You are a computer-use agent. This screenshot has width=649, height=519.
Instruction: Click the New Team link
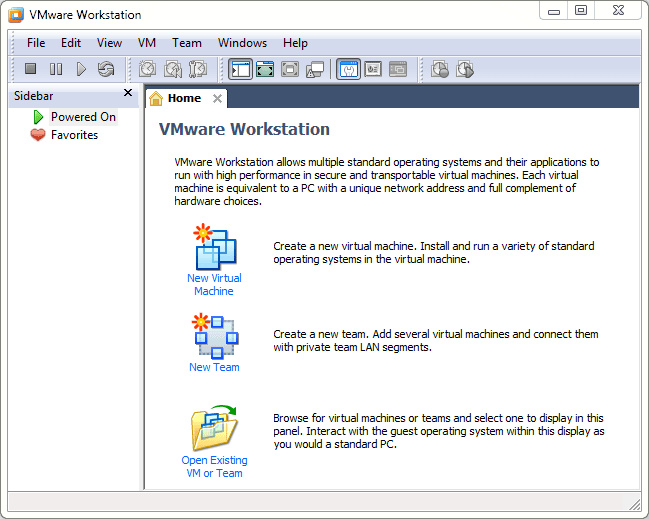tap(214, 367)
